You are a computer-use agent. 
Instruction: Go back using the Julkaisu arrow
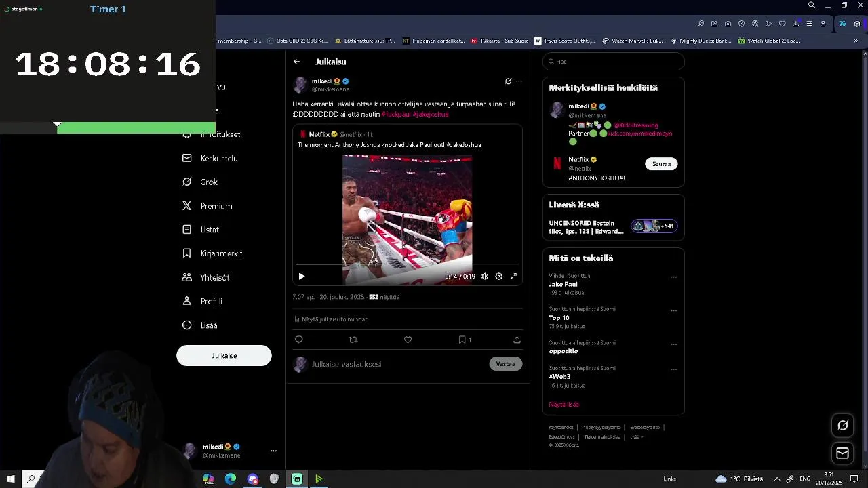pos(296,62)
